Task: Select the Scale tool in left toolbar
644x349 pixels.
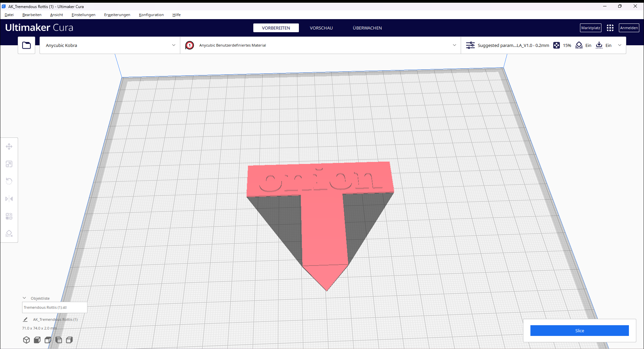Action: coord(9,164)
